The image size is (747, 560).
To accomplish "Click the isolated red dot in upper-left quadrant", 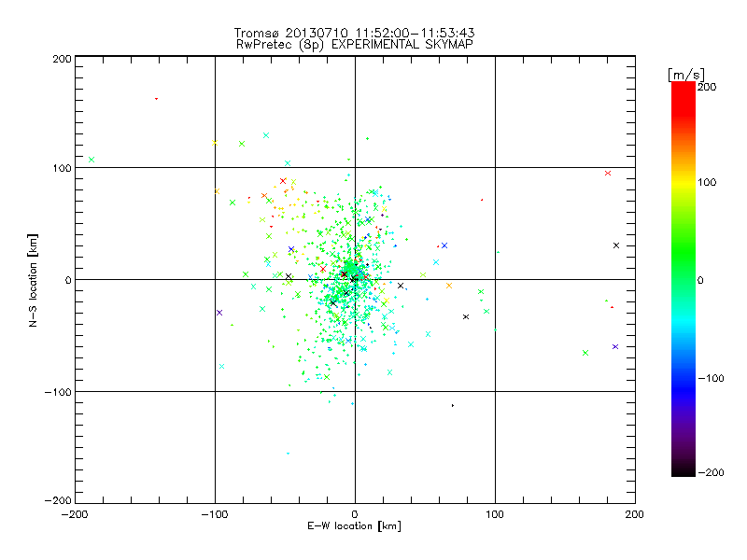I will (x=156, y=99).
